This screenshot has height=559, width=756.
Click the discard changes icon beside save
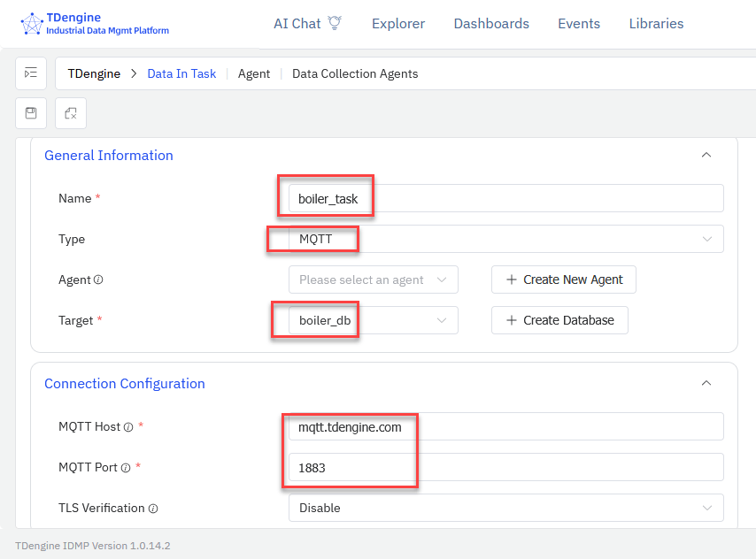coord(71,113)
